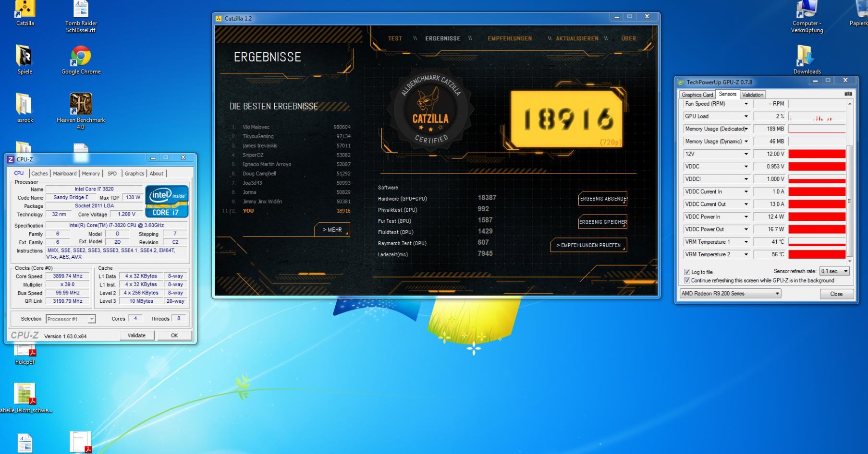Launch Google Chrome from the desktop

(x=81, y=60)
